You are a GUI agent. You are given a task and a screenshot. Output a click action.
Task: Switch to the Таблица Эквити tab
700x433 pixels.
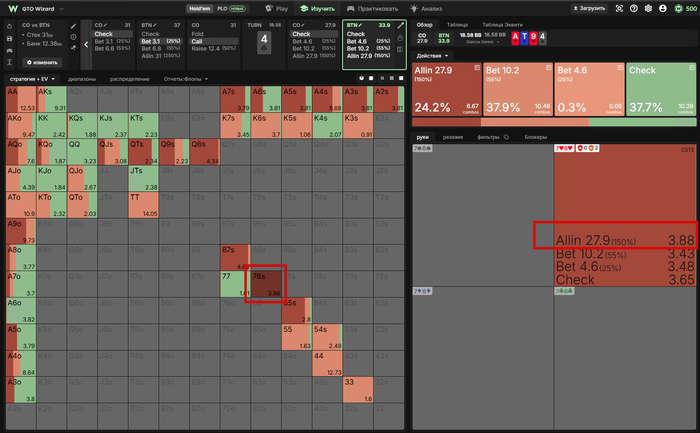tap(502, 25)
